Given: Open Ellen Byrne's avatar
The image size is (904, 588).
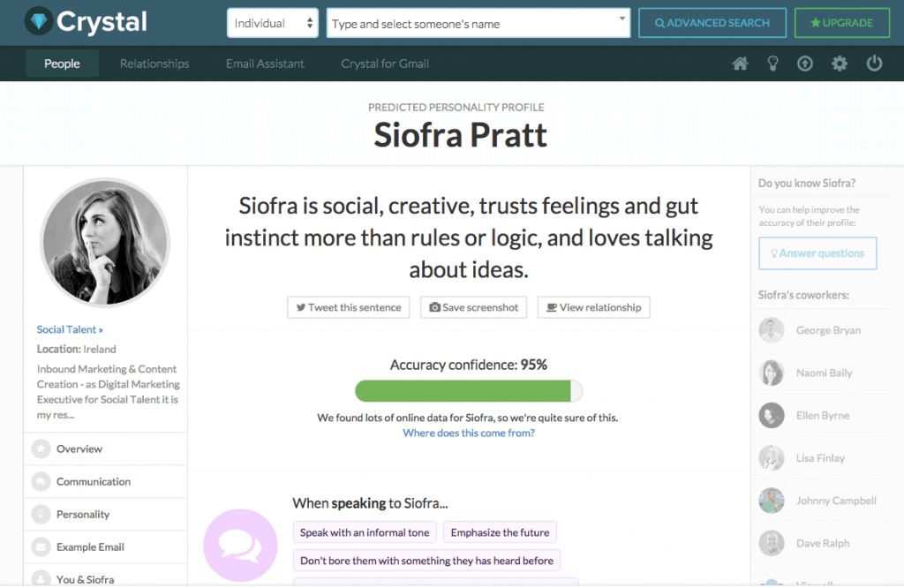Looking at the screenshot, I should pos(772,416).
